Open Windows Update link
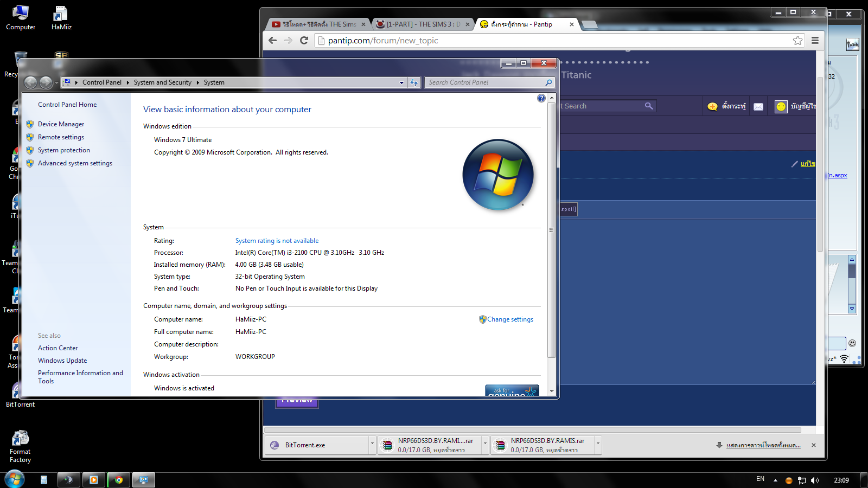Image resolution: width=868 pixels, height=488 pixels. tap(62, 361)
